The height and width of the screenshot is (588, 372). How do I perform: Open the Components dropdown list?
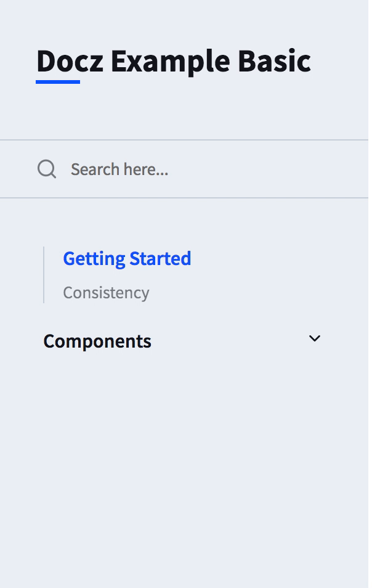pos(182,341)
